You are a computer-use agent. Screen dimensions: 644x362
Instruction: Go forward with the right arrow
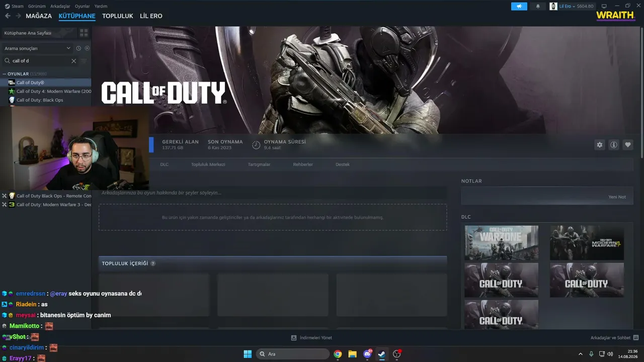tap(18, 16)
